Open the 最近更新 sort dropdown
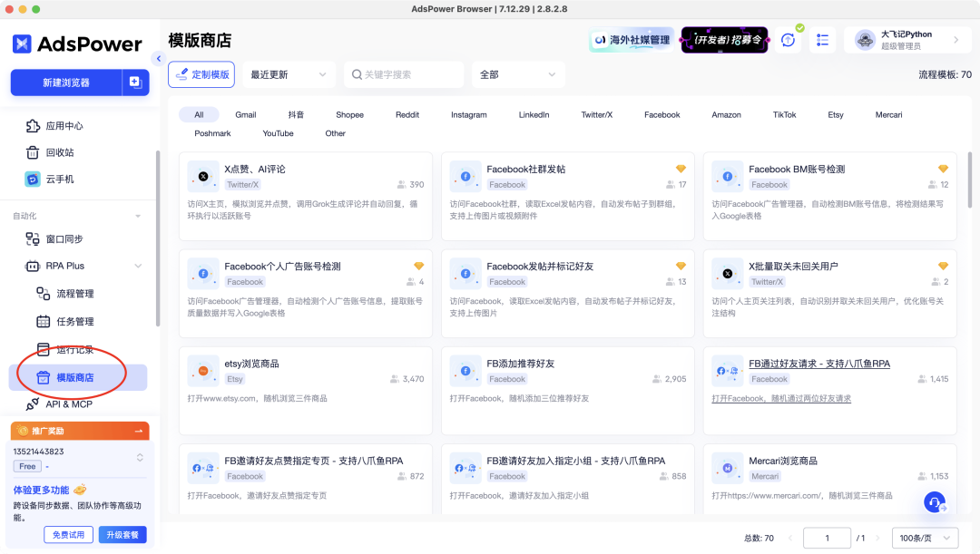 pyautogui.click(x=289, y=74)
